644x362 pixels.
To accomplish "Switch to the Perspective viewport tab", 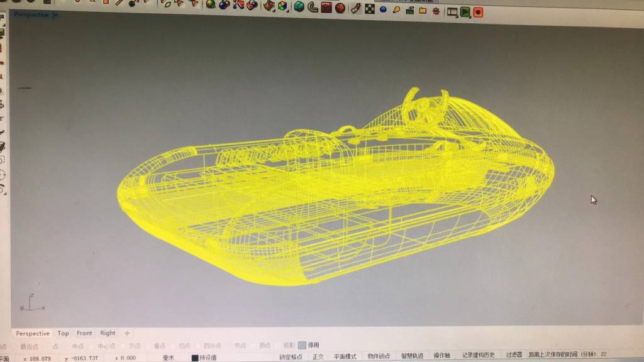I will (x=33, y=334).
